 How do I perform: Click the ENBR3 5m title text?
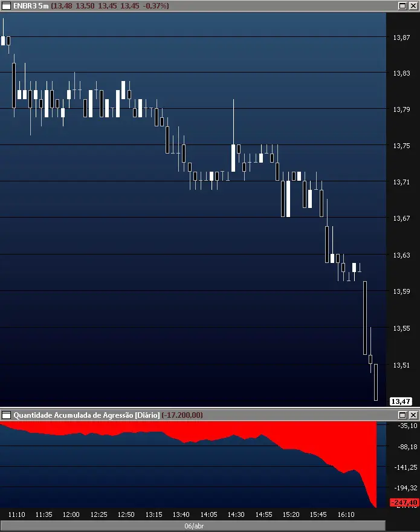point(31,6)
